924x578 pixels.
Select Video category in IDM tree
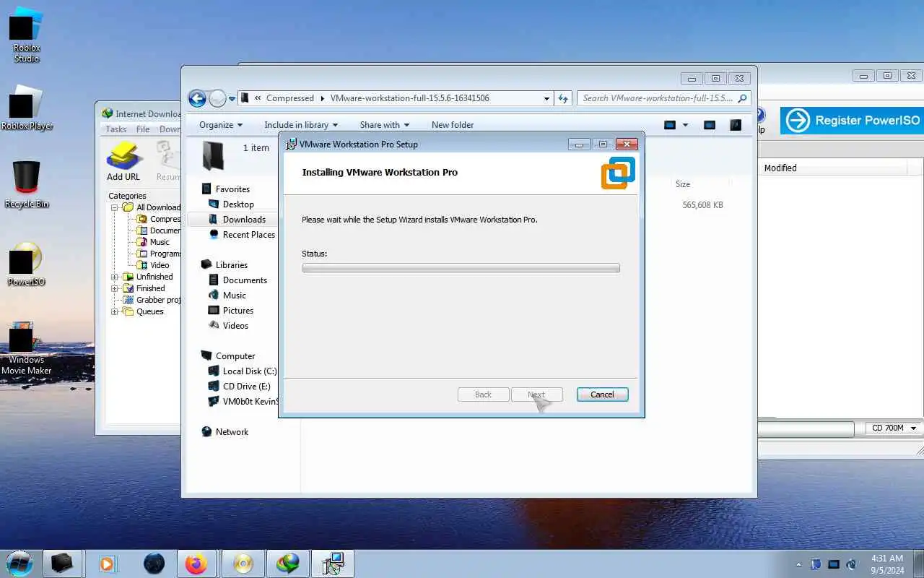(x=160, y=265)
